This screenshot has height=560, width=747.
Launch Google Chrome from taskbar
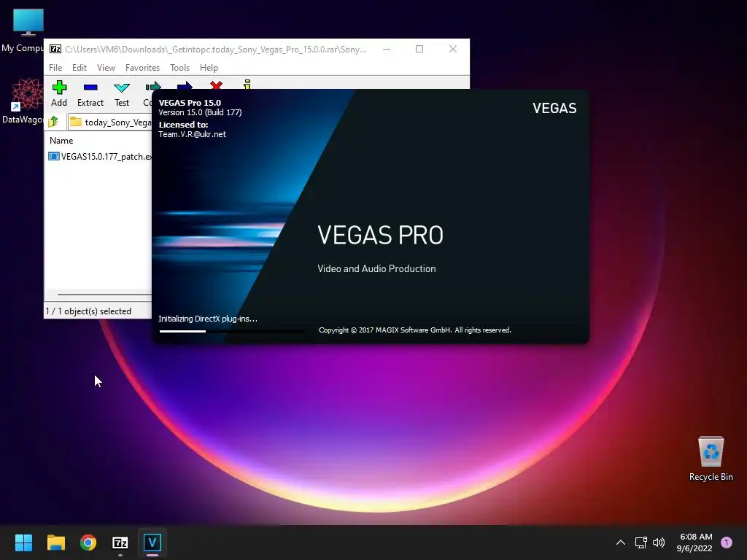point(88,542)
